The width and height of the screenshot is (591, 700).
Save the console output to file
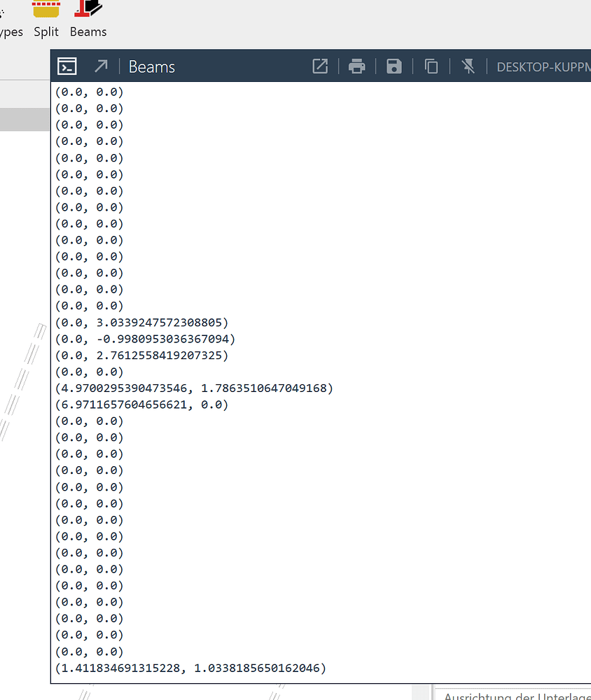(394, 66)
